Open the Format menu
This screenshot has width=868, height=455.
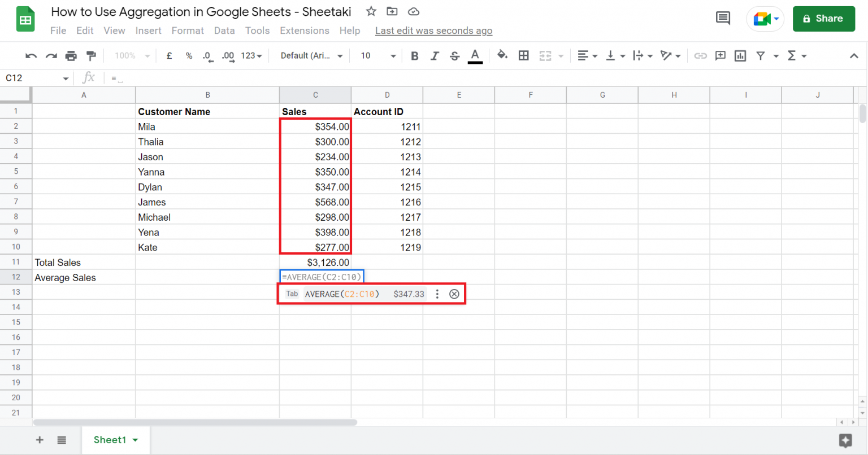(188, 30)
